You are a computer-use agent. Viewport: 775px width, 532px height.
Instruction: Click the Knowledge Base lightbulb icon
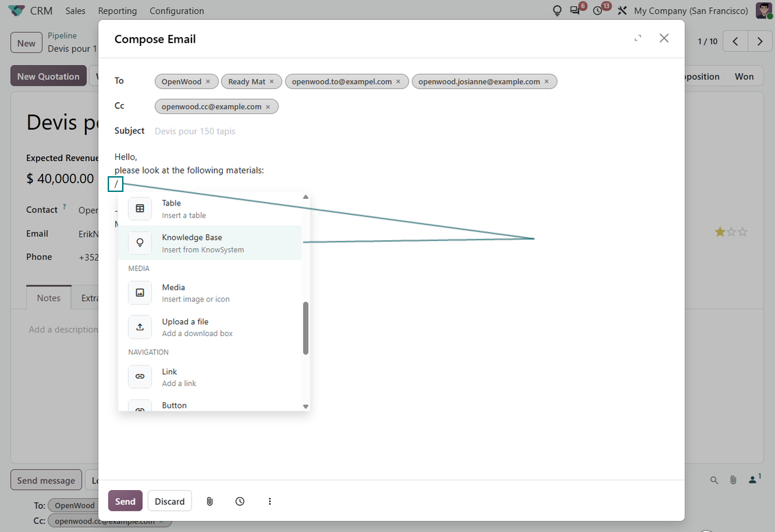click(140, 243)
